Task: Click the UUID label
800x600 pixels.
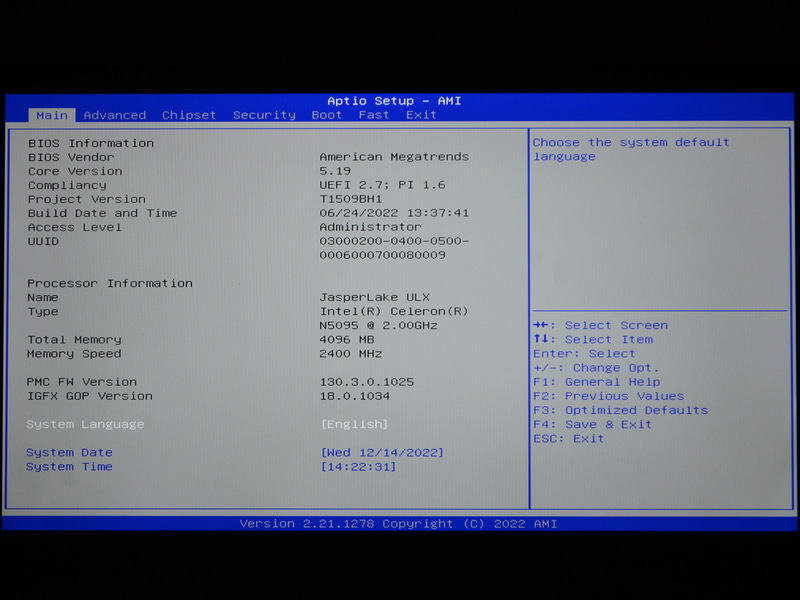Action: point(43,241)
